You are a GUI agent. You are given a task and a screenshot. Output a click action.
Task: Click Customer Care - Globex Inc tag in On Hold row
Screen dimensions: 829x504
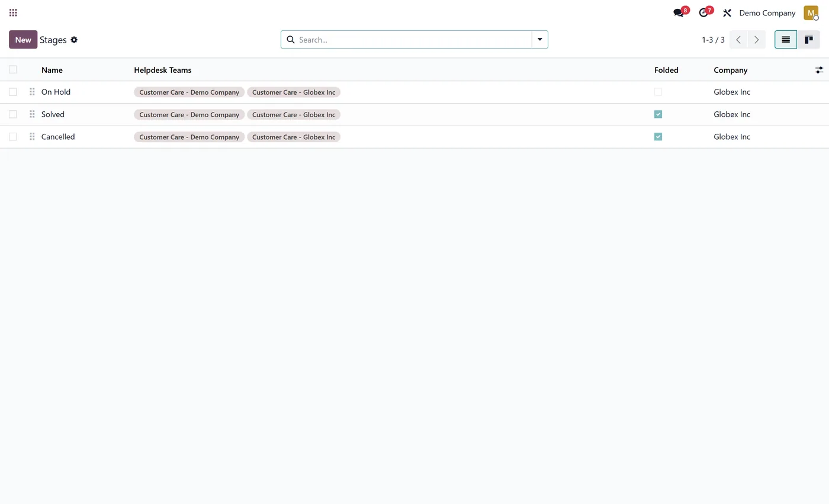tap(294, 92)
